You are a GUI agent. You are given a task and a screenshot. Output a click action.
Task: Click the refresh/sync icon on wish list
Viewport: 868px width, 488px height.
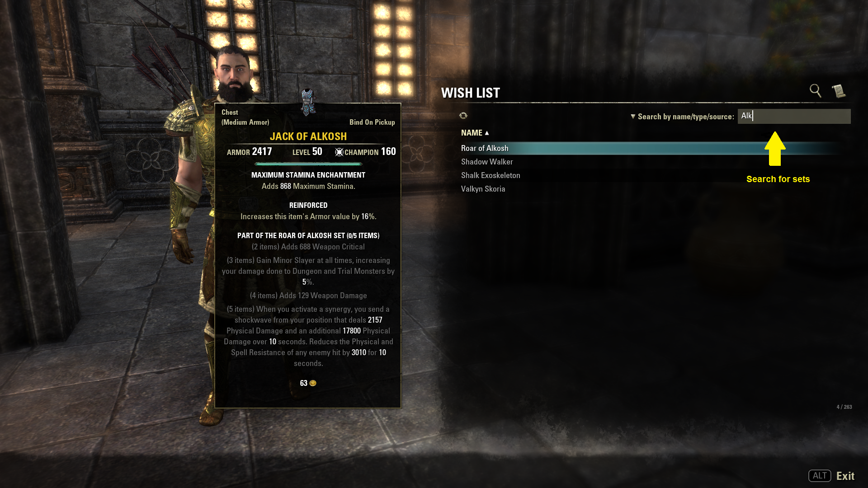tap(464, 115)
